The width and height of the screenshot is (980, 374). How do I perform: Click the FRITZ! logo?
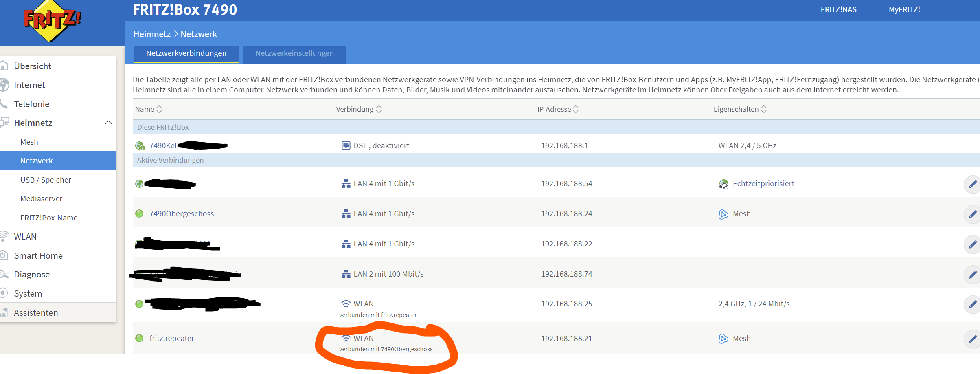[52, 20]
